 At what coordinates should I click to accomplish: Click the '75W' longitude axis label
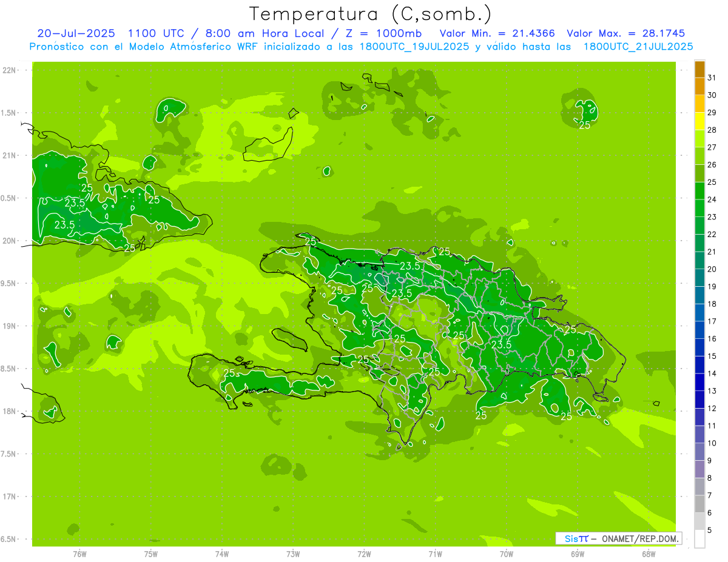(x=150, y=554)
